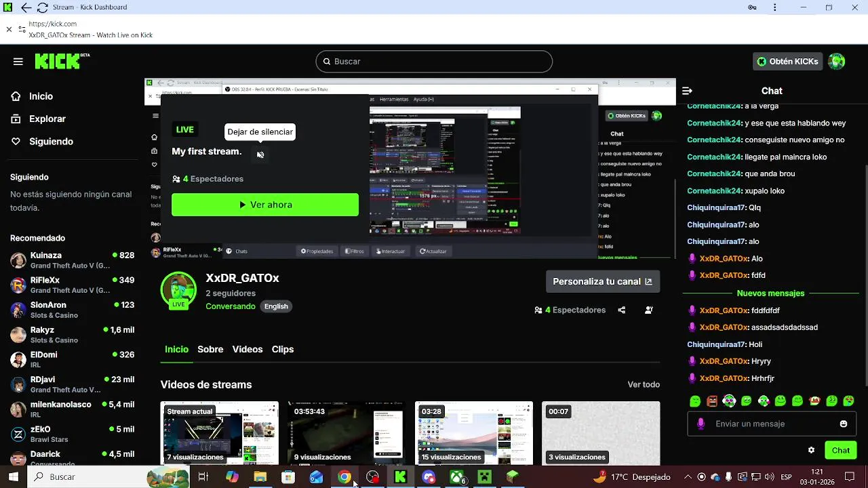868x488 pixels.
Task: Switch to the Videos tab
Action: click(x=248, y=349)
